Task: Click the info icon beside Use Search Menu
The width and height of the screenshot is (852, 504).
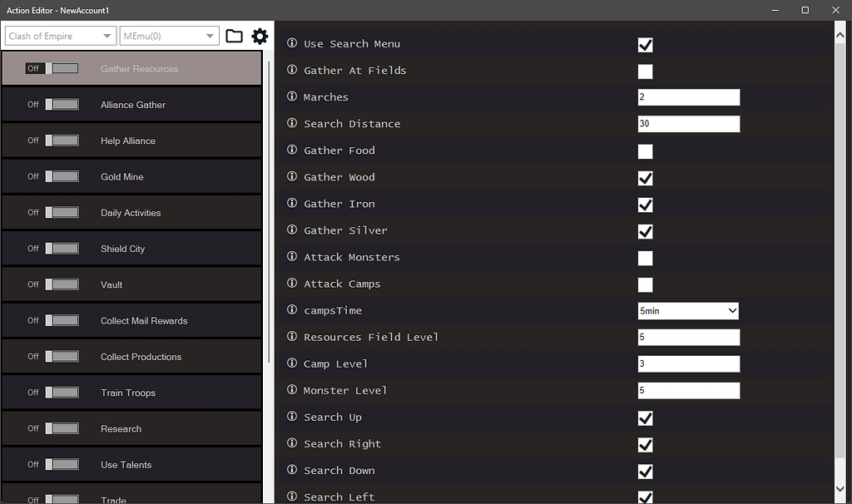Action: (x=290, y=43)
